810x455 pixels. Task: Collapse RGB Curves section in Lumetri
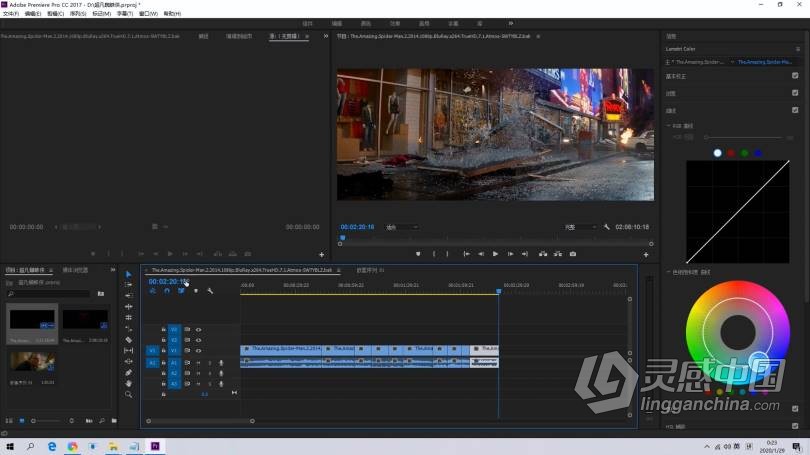(x=668, y=125)
